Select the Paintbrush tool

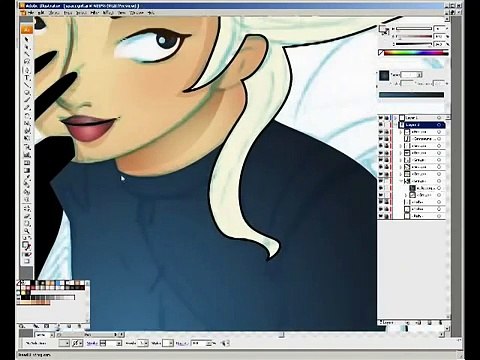coord(27,101)
